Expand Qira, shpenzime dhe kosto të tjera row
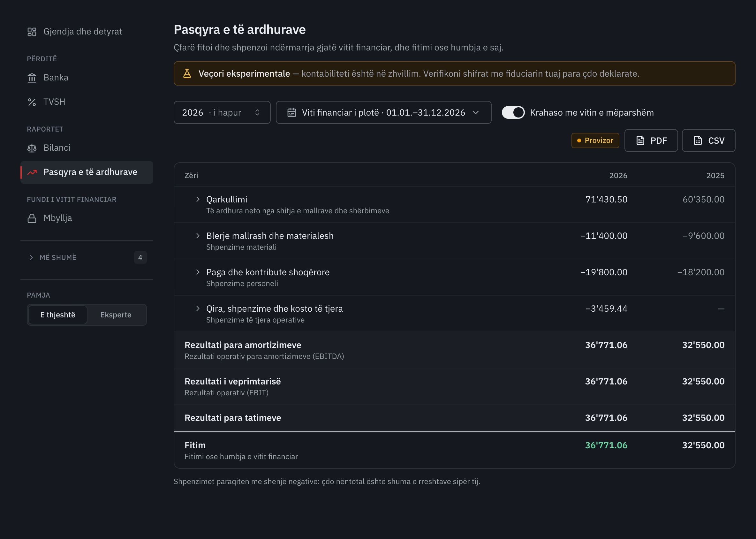756x539 pixels. [x=198, y=309]
